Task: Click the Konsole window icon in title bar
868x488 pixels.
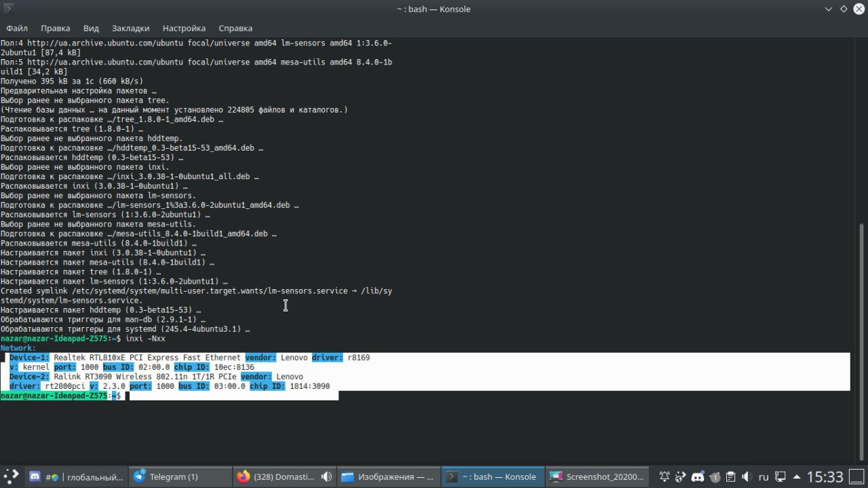Action: click(9, 9)
